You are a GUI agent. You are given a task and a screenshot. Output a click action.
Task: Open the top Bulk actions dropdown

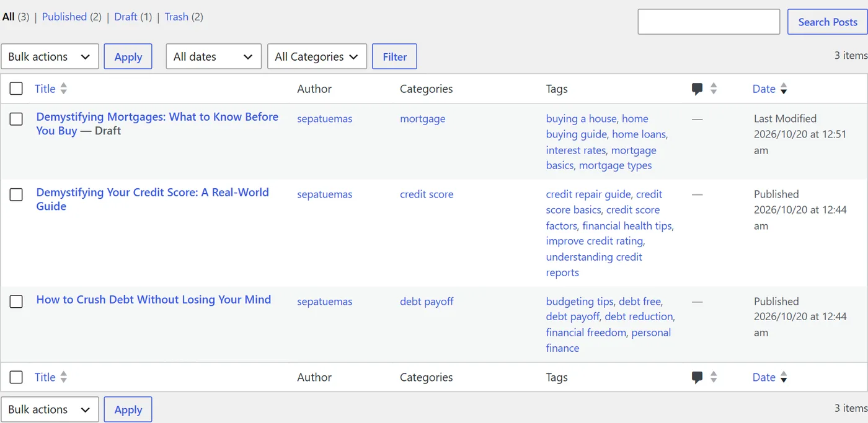coord(50,56)
